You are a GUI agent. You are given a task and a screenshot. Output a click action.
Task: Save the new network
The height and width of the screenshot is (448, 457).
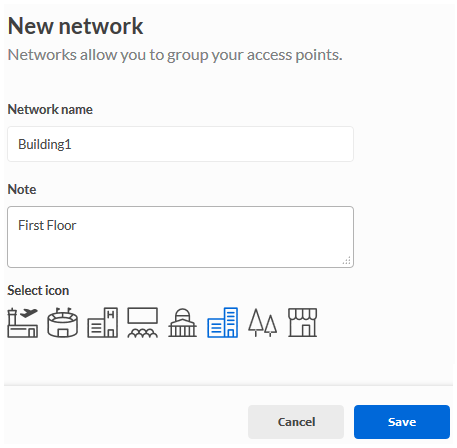click(402, 422)
